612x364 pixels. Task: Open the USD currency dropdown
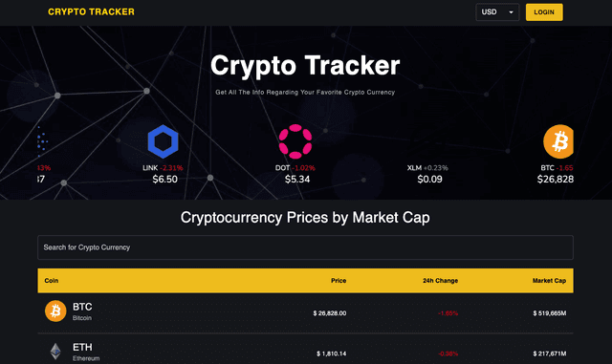point(497,12)
